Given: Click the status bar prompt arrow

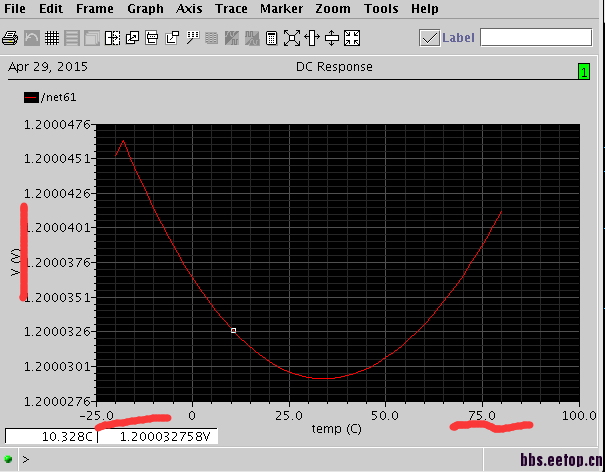Looking at the screenshot, I should point(26,460).
